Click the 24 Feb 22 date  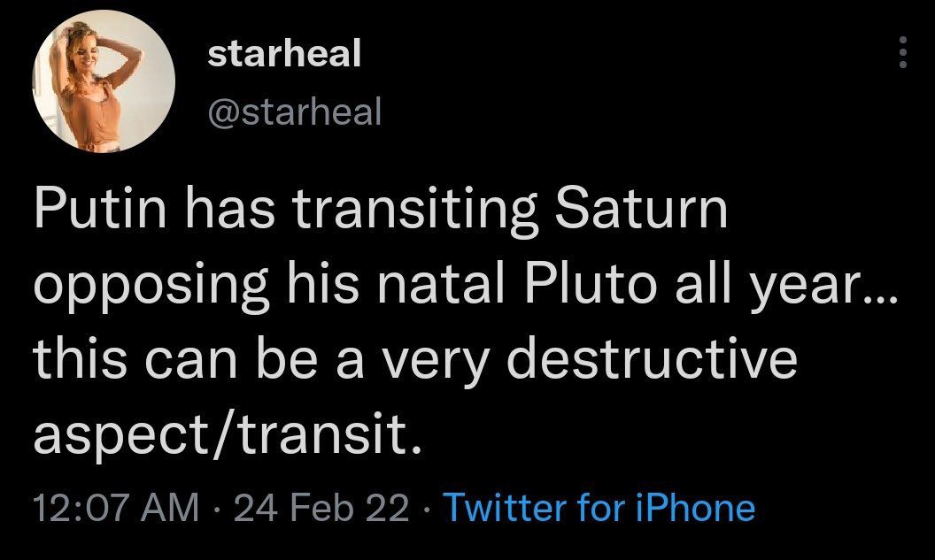(x=320, y=508)
